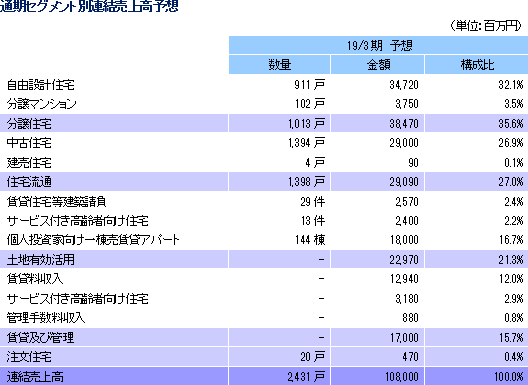Image resolution: width=528 pixels, height=385 pixels.
Task: Select the 構成比 column header
Action: coord(476,65)
